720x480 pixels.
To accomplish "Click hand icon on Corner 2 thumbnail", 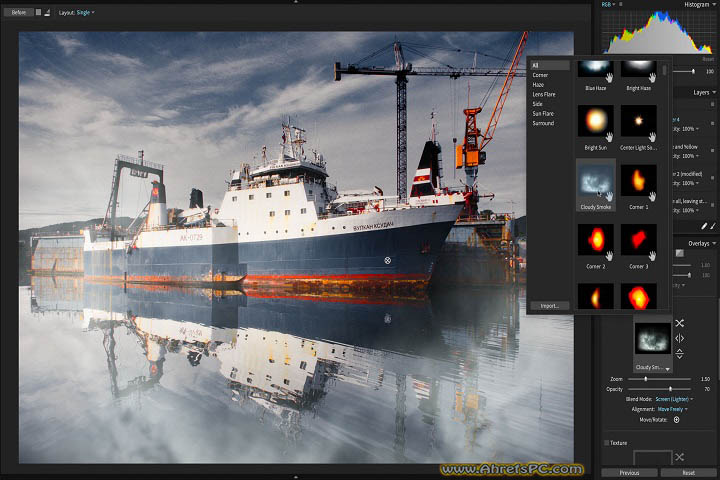I will click(609, 256).
